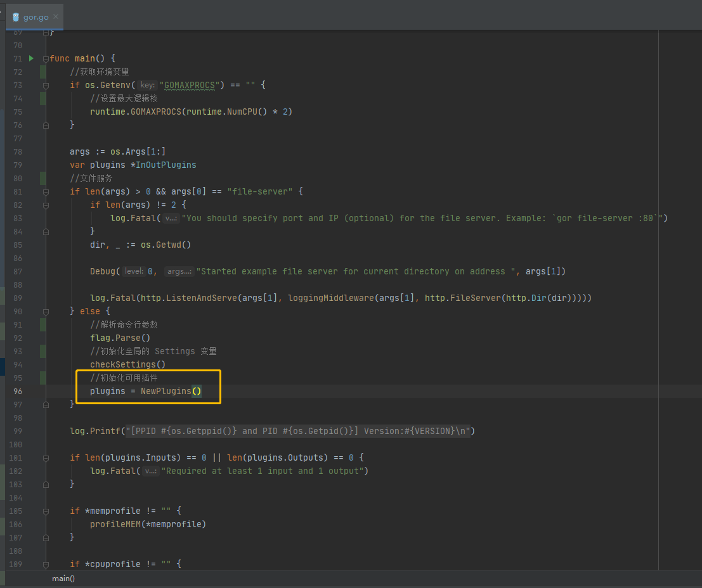Click line number 99 in the gutter

[x=18, y=431]
